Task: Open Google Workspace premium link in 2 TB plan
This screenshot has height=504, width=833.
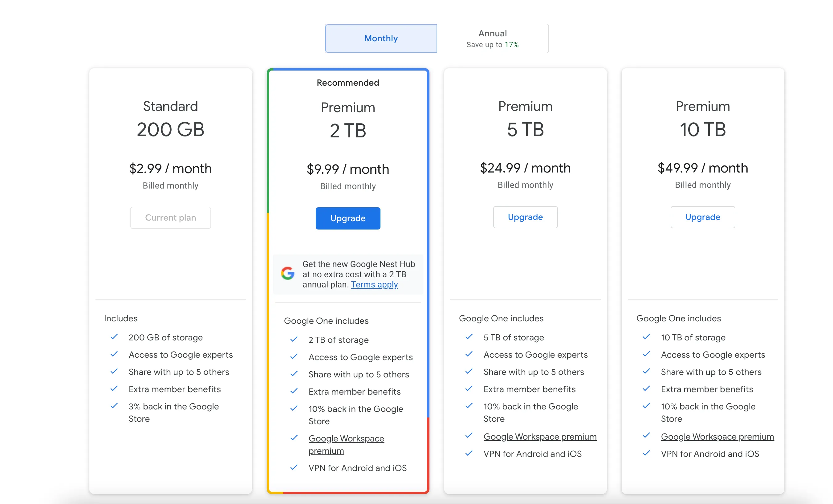Action: [346, 445]
